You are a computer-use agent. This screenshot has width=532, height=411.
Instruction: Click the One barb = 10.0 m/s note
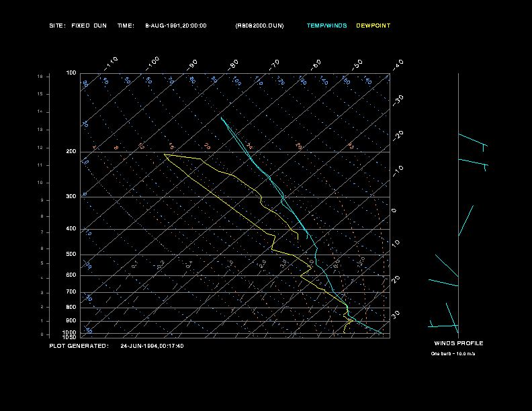pos(453,354)
